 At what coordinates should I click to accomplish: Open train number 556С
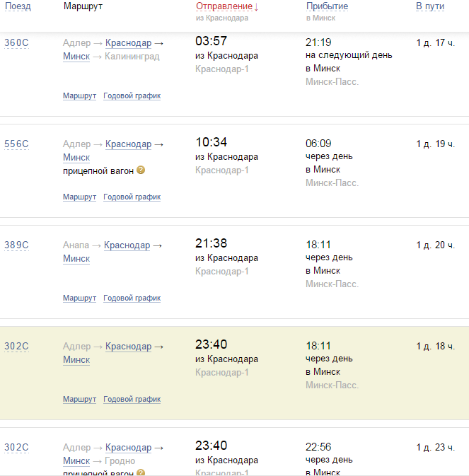[16, 144]
